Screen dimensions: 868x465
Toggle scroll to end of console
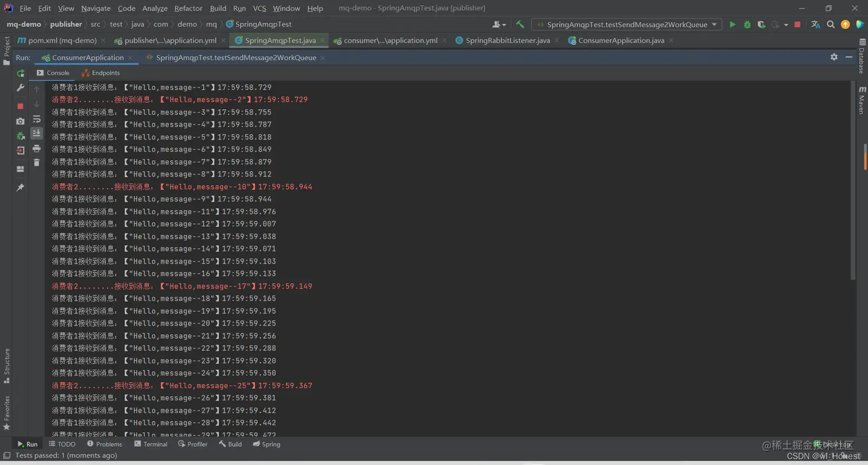click(x=37, y=133)
